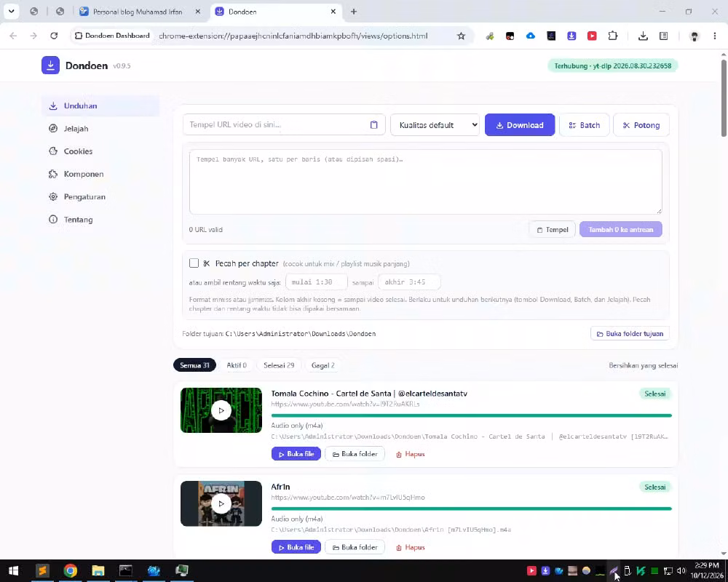Click the Terhubung yt-dlp status badge

(x=612, y=66)
